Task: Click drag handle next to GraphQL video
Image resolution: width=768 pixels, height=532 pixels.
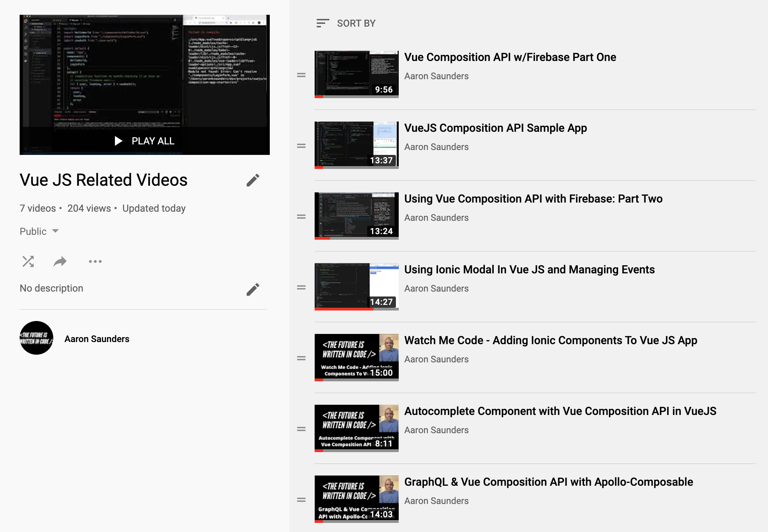Action: 301,500
